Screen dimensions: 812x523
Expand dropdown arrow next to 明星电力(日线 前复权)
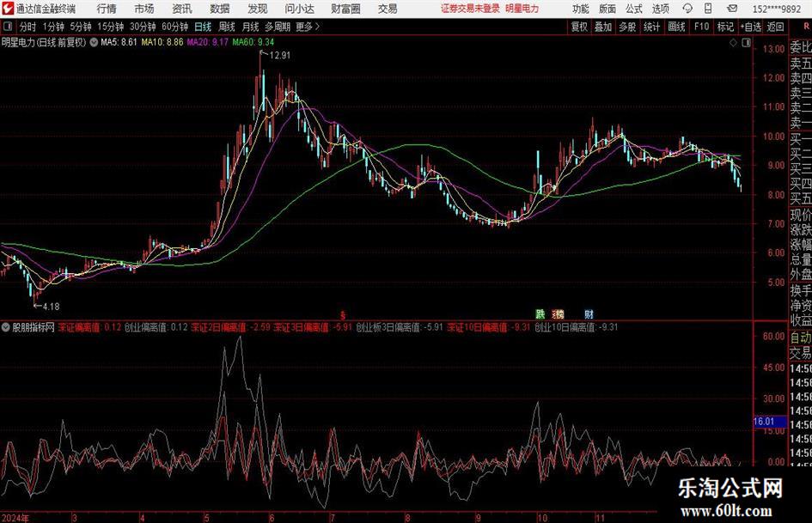click(x=94, y=42)
